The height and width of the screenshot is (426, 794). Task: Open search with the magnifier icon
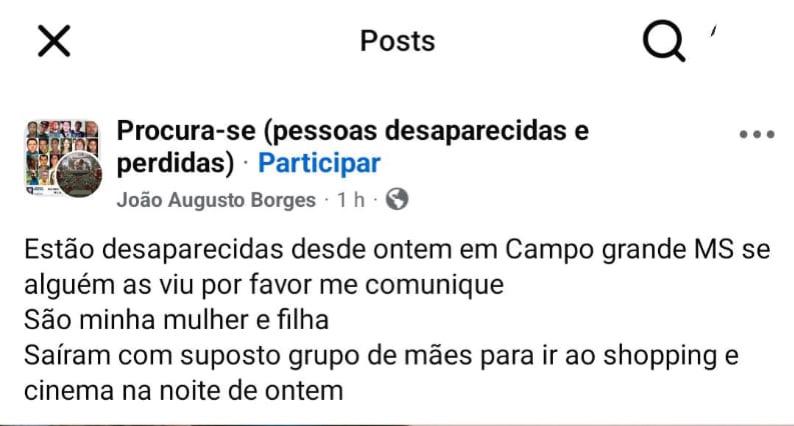[663, 42]
